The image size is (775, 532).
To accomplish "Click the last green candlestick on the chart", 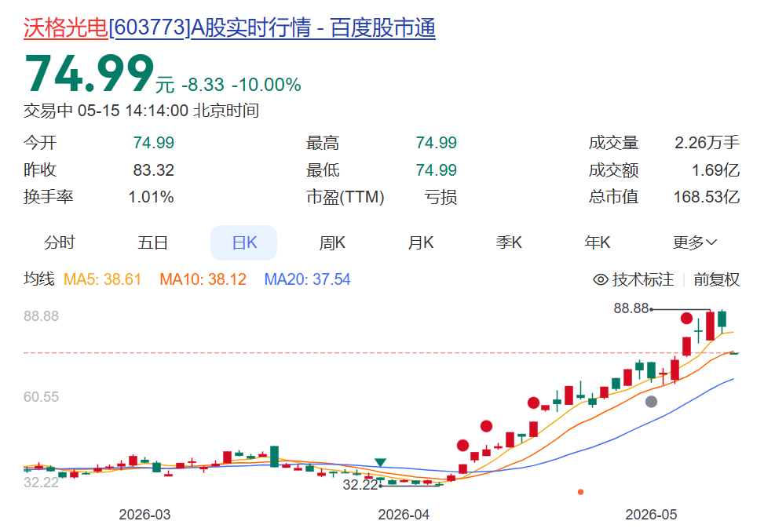I will (734, 353).
